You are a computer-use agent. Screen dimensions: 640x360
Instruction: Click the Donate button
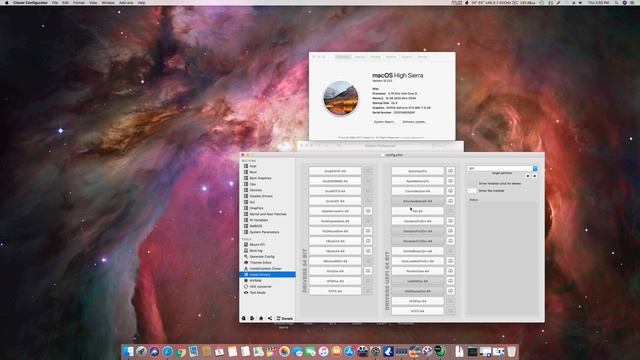(285, 318)
